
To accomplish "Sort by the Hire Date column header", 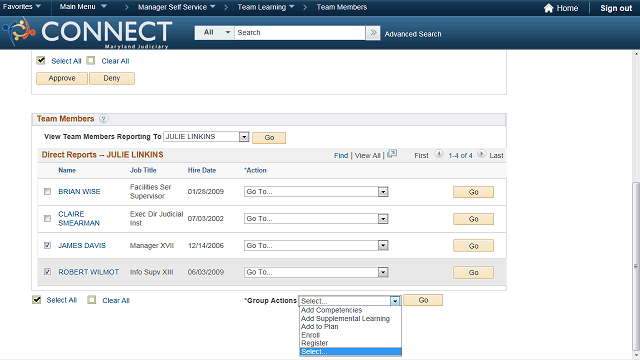I will pyautogui.click(x=202, y=170).
